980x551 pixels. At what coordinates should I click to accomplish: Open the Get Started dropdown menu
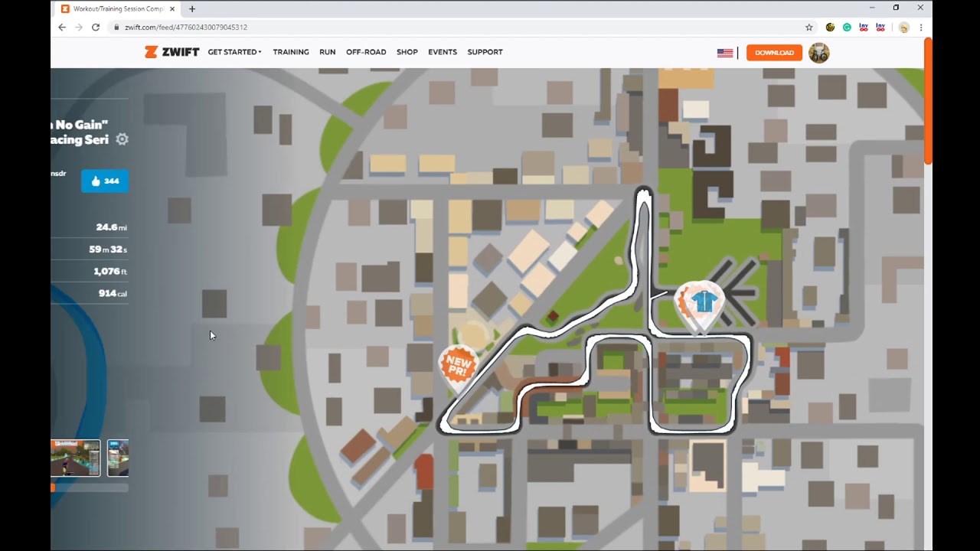click(x=234, y=52)
